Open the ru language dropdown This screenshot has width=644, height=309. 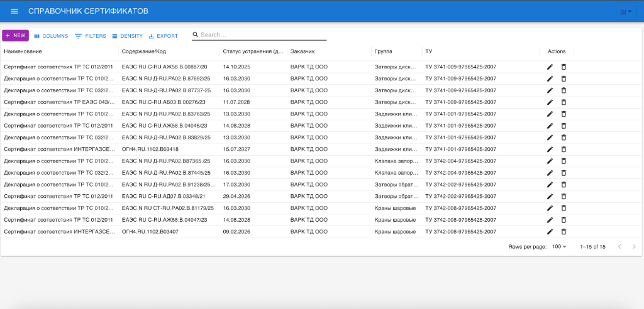(626, 12)
